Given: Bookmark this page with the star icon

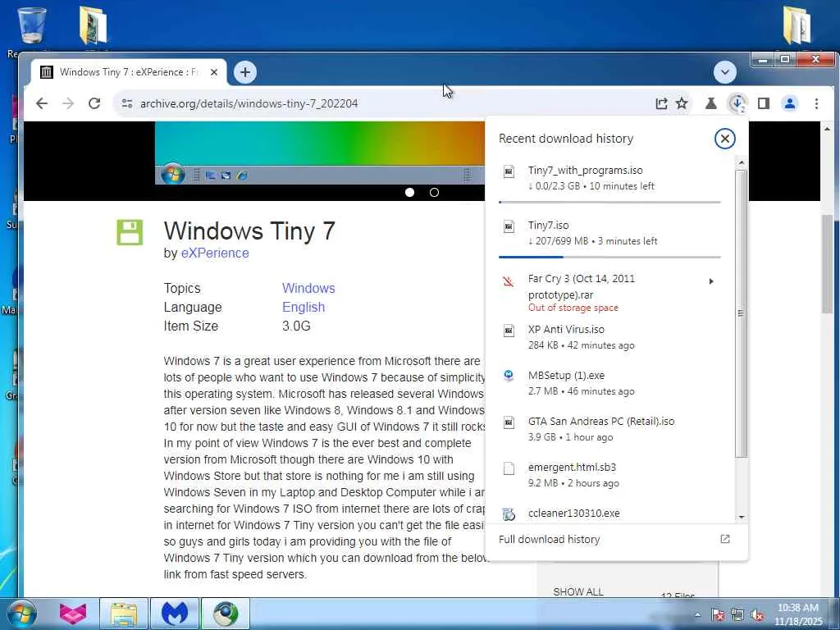Looking at the screenshot, I should coord(682,103).
